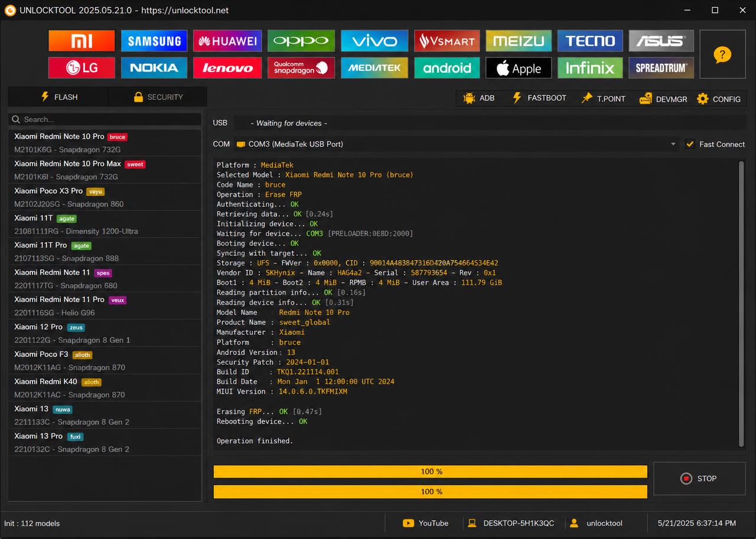Click the upper 100% progress bar

[431, 472]
